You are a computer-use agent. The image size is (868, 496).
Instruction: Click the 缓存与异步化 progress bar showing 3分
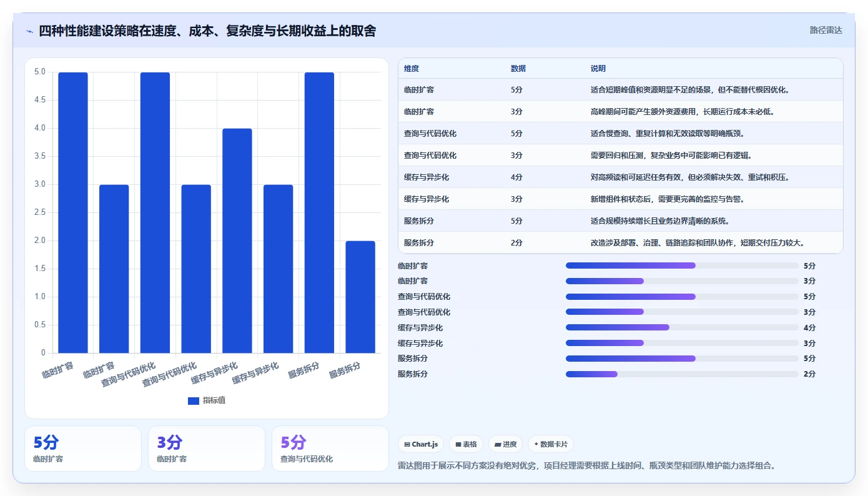[682, 343]
